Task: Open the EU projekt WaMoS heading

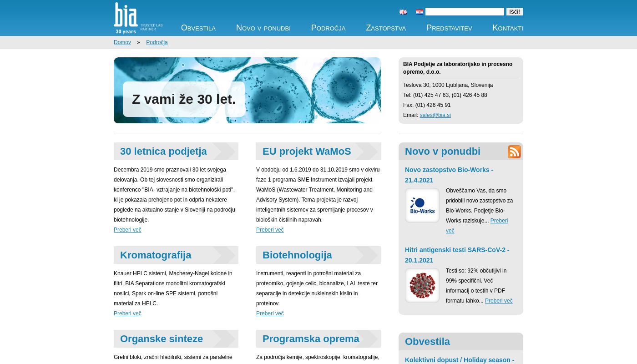Action: tap(307, 152)
